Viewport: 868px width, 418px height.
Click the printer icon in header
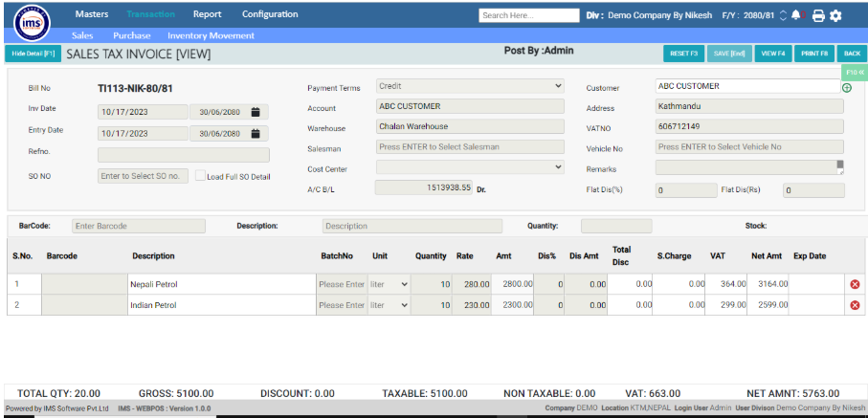[818, 16]
